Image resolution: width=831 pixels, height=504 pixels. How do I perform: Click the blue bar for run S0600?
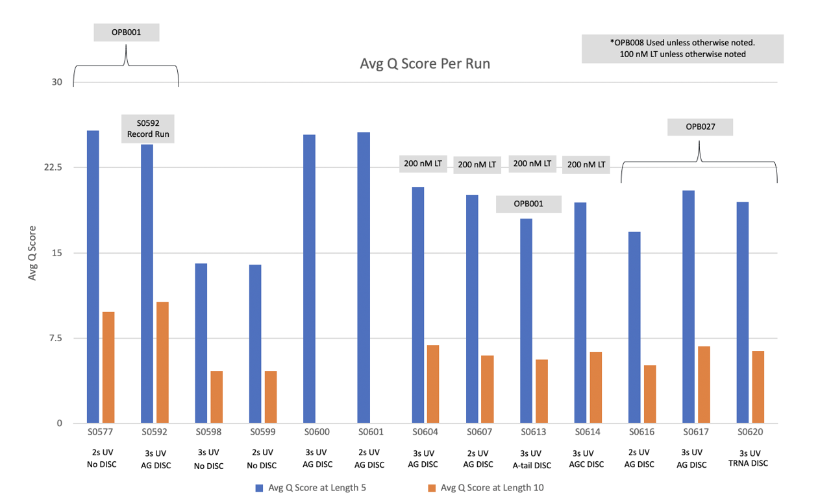click(310, 279)
